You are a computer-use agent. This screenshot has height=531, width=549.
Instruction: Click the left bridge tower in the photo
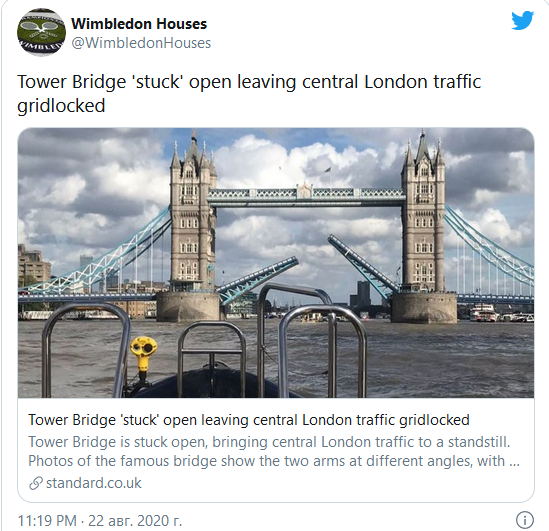click(x=193, y=214)
